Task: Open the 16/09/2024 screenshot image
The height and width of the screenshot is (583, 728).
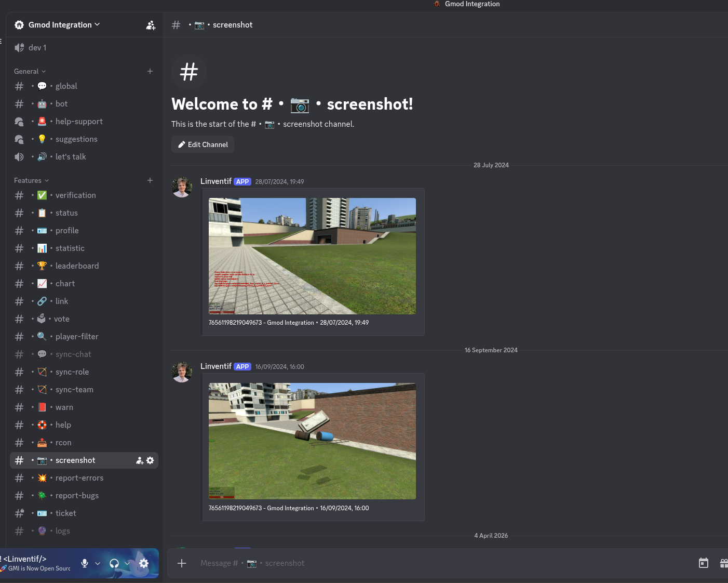Action: (312, 441)
